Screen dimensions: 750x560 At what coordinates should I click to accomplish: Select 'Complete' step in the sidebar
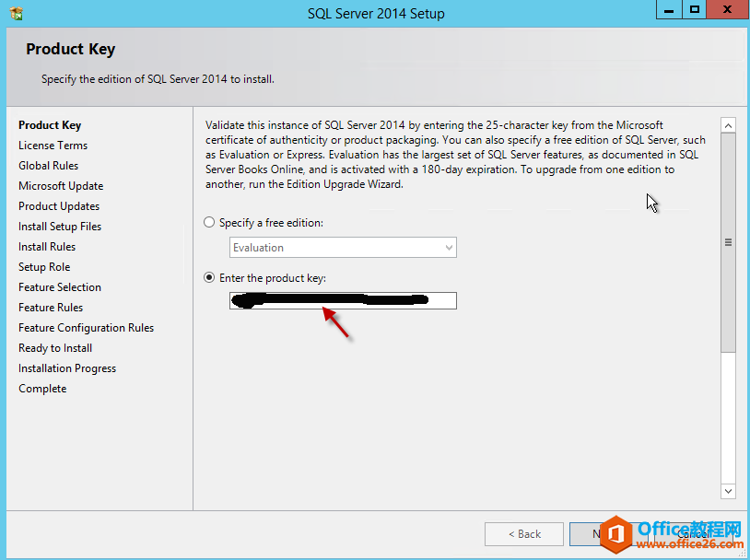tap(42, 389)
